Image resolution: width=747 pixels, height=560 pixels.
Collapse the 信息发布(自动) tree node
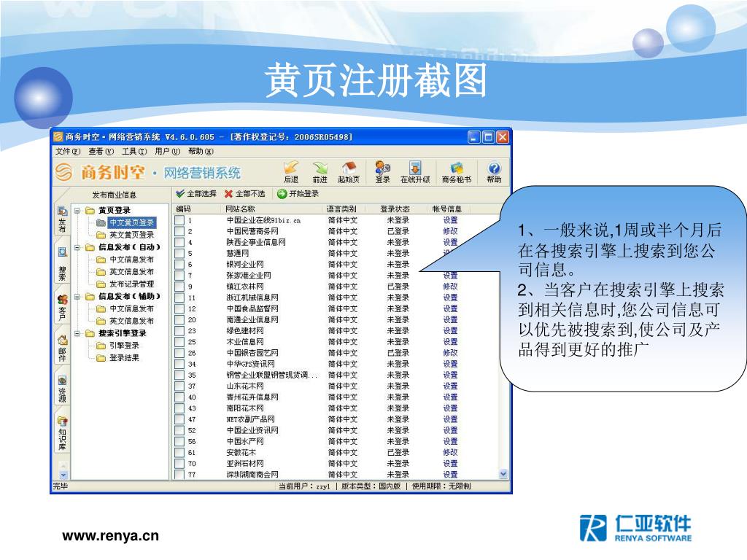coord(77,247)
